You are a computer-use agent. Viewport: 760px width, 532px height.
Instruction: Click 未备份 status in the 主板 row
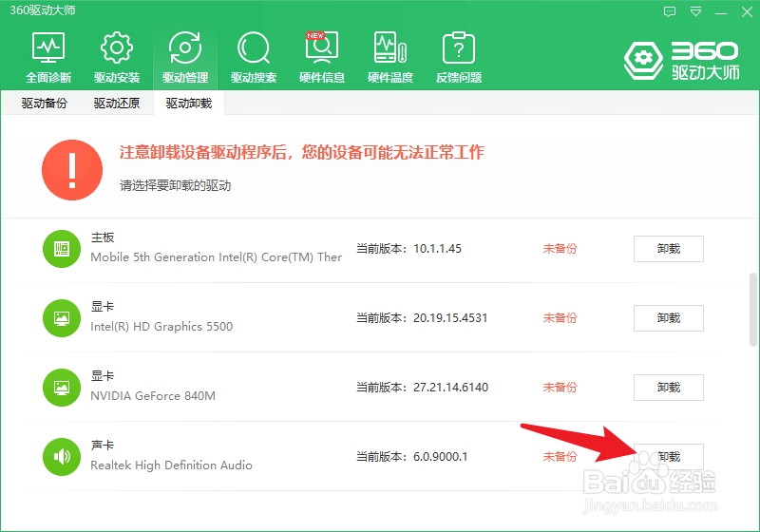[560, 249]
